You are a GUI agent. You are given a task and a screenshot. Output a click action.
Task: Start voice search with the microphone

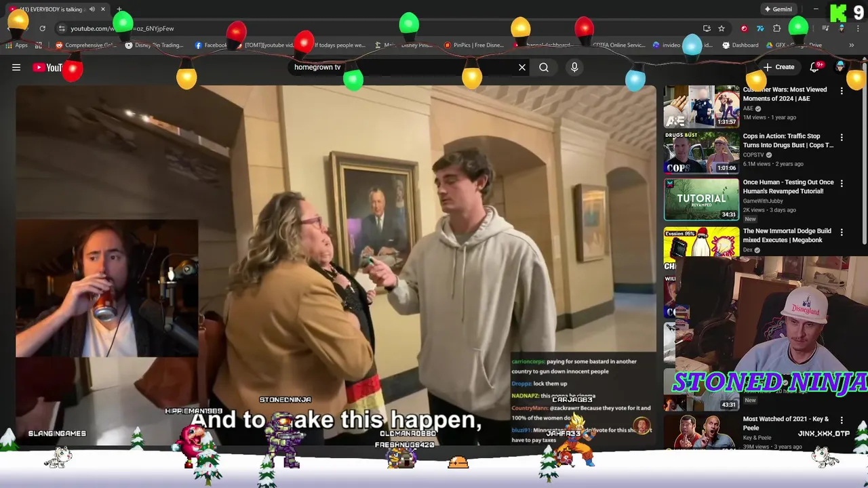click(574, 67)
